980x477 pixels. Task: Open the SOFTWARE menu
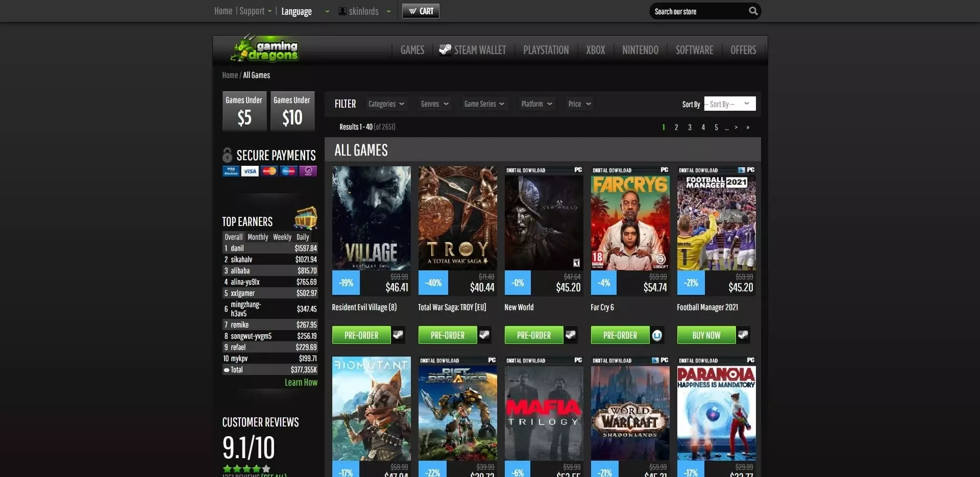pos(694,50)
